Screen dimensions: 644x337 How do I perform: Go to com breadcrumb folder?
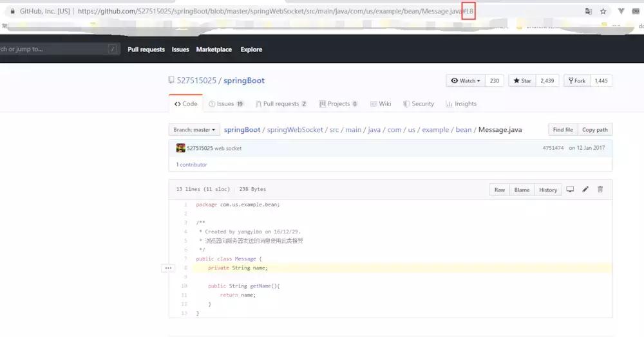point(394,129)
